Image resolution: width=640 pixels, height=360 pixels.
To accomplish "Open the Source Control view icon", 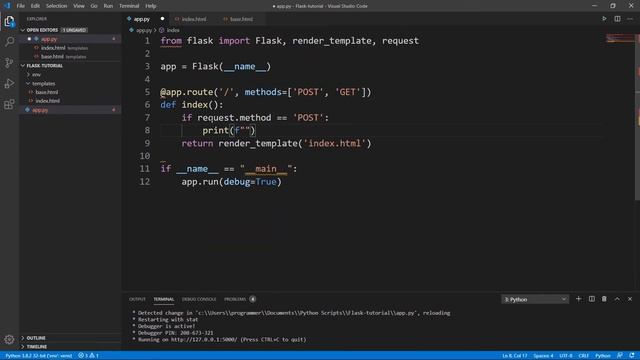I will 9,62.
